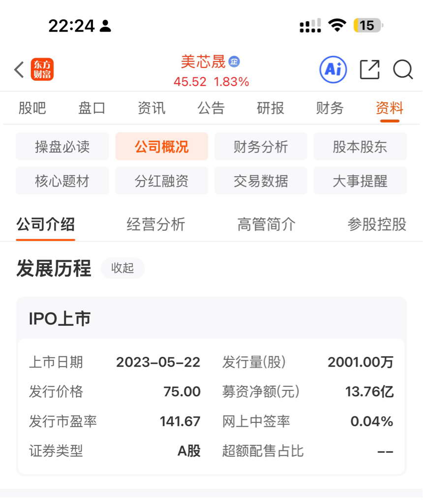Select the 核心题材 category button
Viewport: 423px width, 504px height.
point(62,181)
